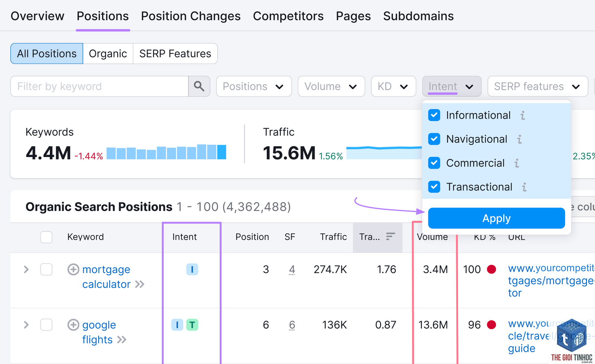
Task: Click the 136K traffic value
Action: click(x=334, y=325)
